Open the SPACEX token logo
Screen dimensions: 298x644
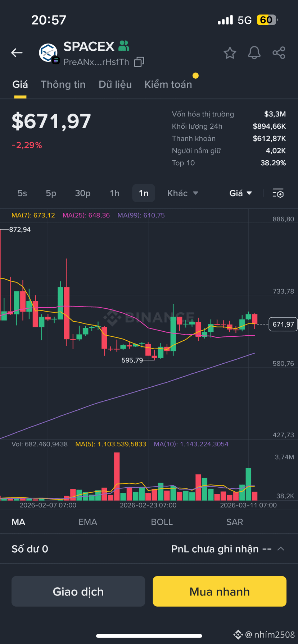point(48,53)
